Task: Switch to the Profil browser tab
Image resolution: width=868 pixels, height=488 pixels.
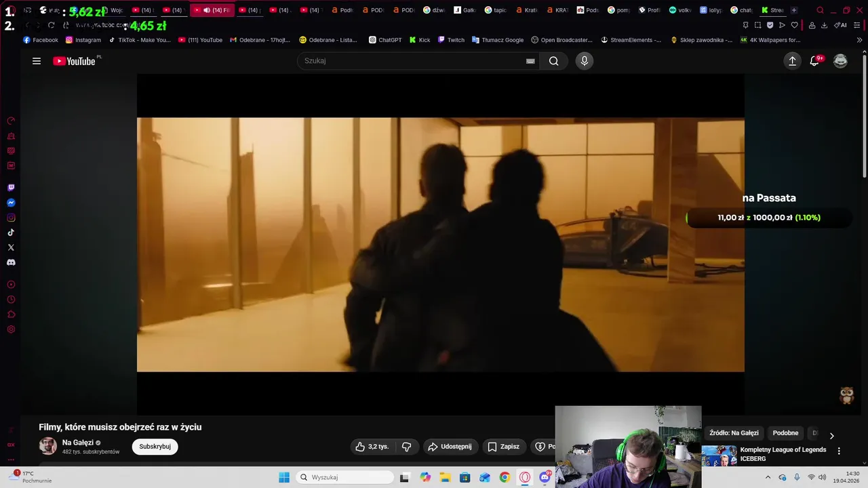Action: coord(650,10)
